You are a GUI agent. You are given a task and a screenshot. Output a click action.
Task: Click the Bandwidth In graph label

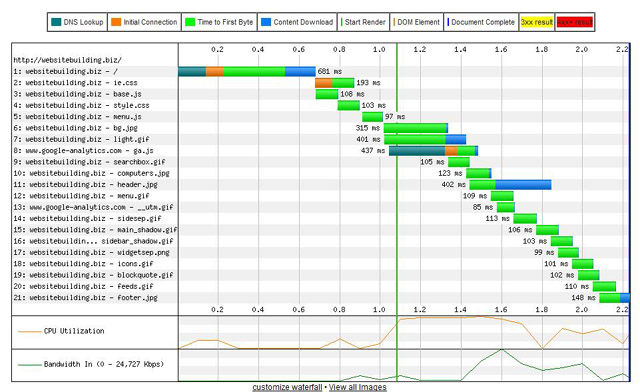coord(104,364)
